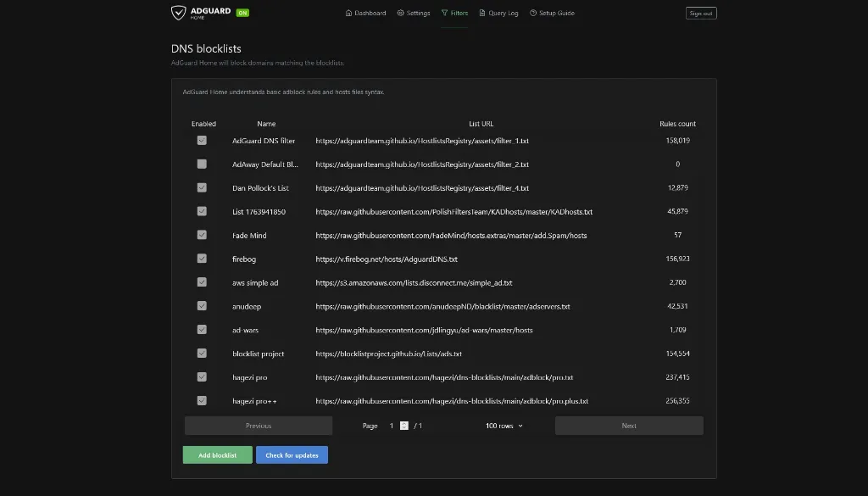Image resolution: width=868 pixels, height=496 pixels.
Task: Open the filter_4.txt Dan Pollock URL
Action: point(422,188)
